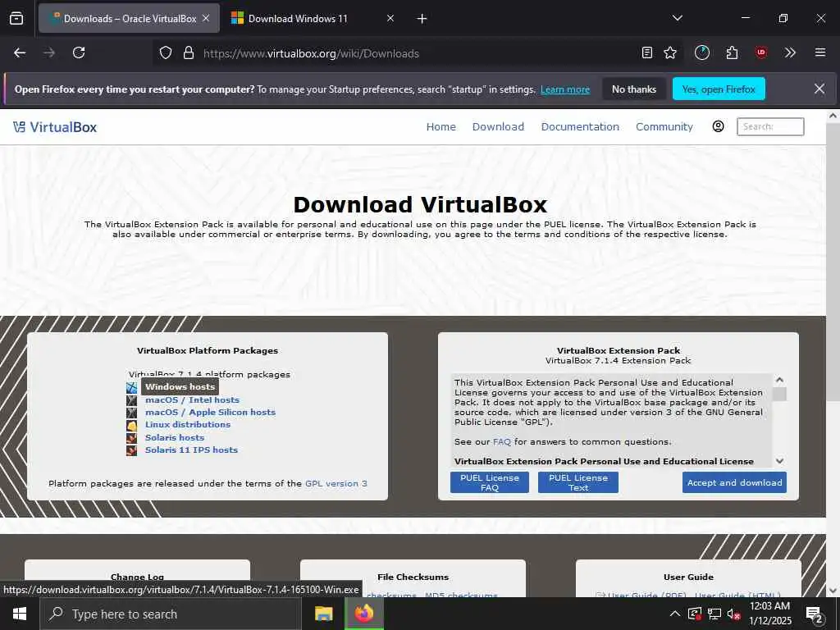Click the Solaris hosts icon
The width and height of the screenshot is (840, 630).
[x=132, y=438]
